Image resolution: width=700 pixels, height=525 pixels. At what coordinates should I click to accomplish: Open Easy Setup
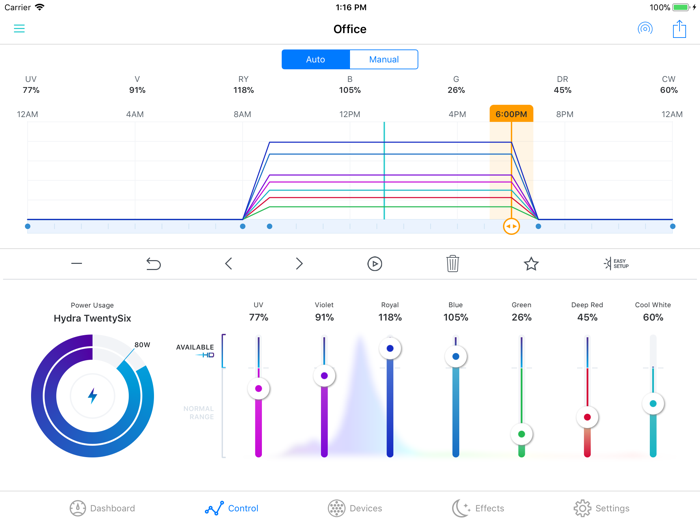coord(616,263)
